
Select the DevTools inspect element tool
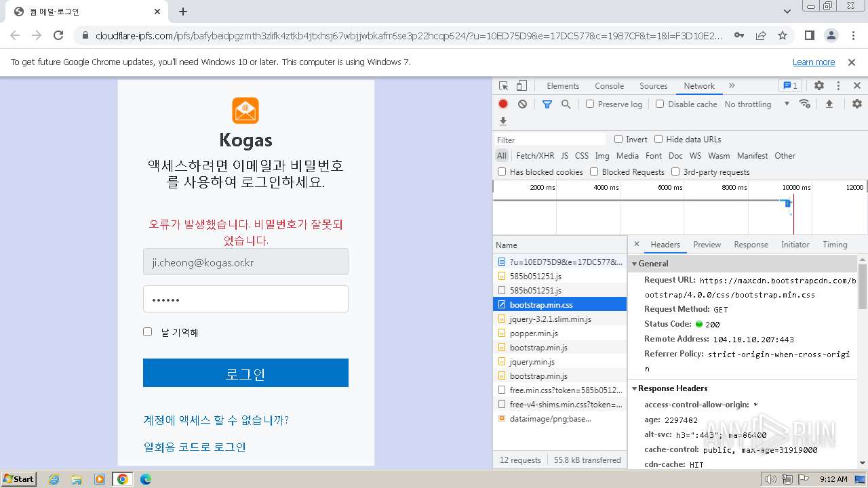(503, 86)
